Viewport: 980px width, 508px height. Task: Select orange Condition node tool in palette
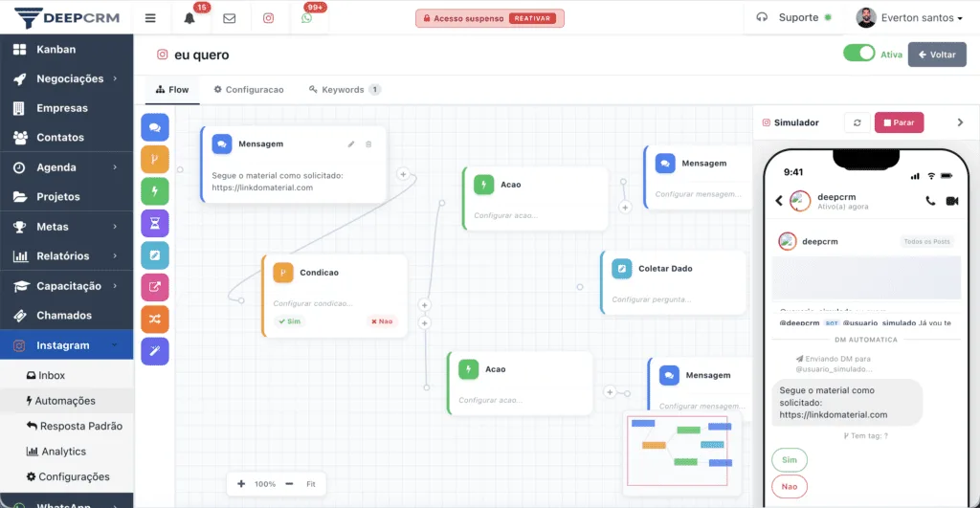pos(155,160)
